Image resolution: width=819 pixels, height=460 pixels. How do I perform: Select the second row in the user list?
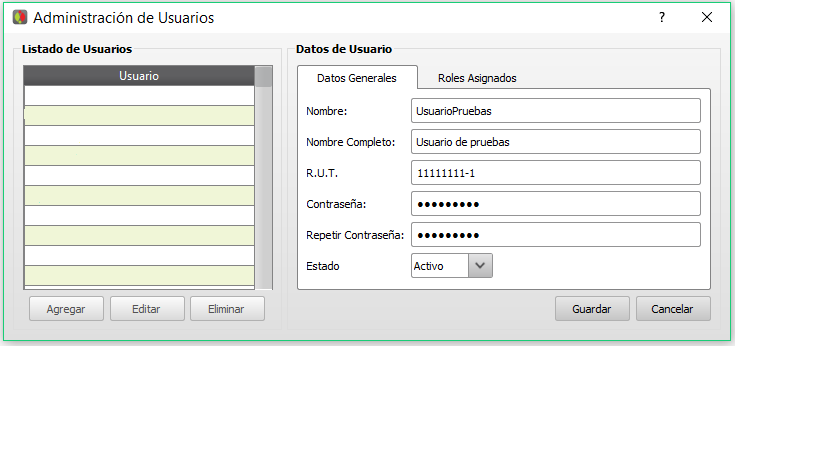coord(139,116)
